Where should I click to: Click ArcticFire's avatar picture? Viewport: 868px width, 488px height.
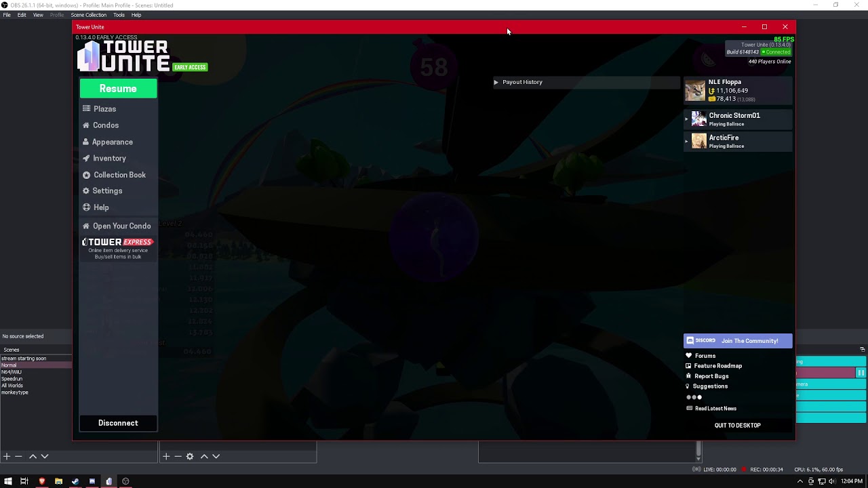698,141
